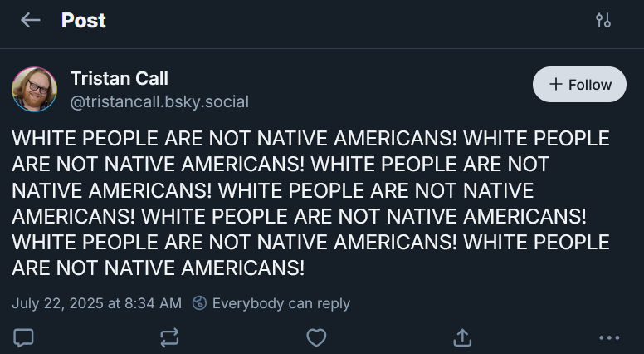Click the 8:34 AM time text
644x354 pixels.
pyautogui.click(x=153, y=303)
